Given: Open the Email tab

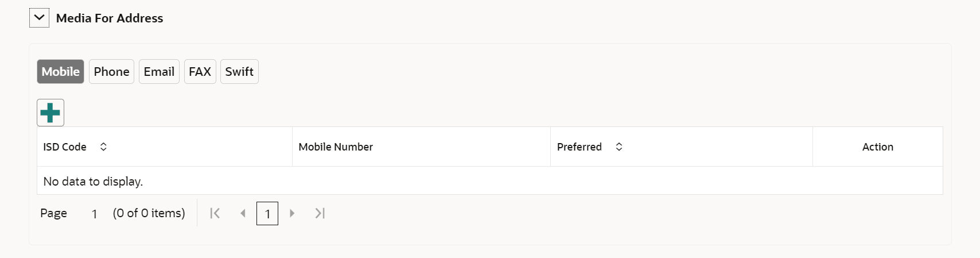Looking at the screenshot, I should pyautogui.click(x=159, y=72).
